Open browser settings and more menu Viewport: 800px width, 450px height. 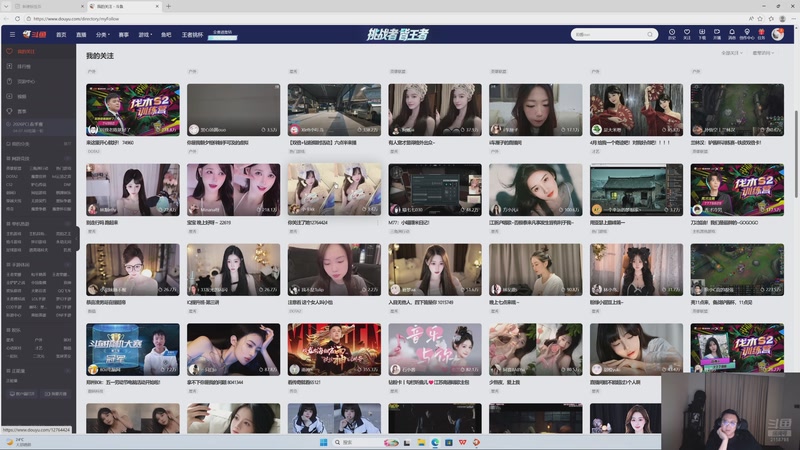click(x=793, y=18)
